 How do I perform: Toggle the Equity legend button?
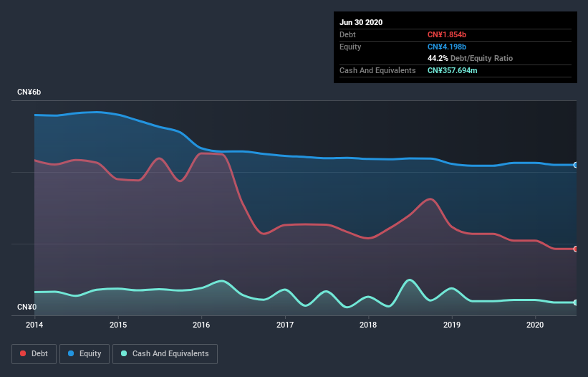pyautogui.click(x=85, y=354)
